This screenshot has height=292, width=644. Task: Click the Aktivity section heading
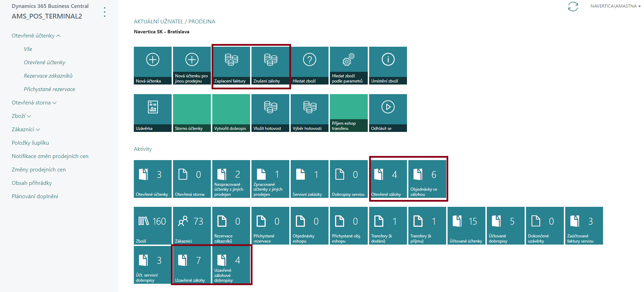(x=143, y=149)
